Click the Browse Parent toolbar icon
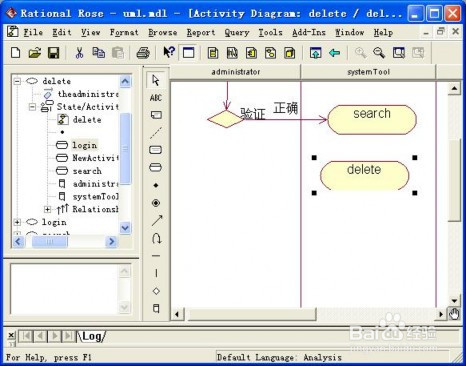 pyautogui.click(x=315, y=53)
